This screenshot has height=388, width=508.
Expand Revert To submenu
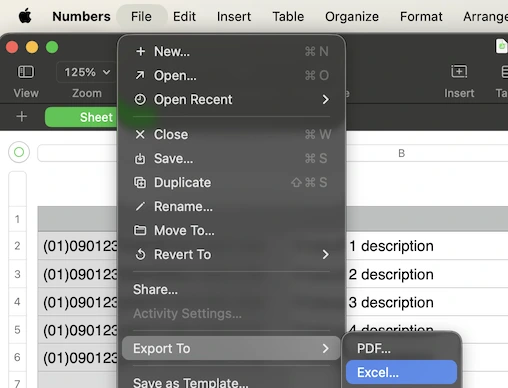pyautogui.click(x=231, y=254)
